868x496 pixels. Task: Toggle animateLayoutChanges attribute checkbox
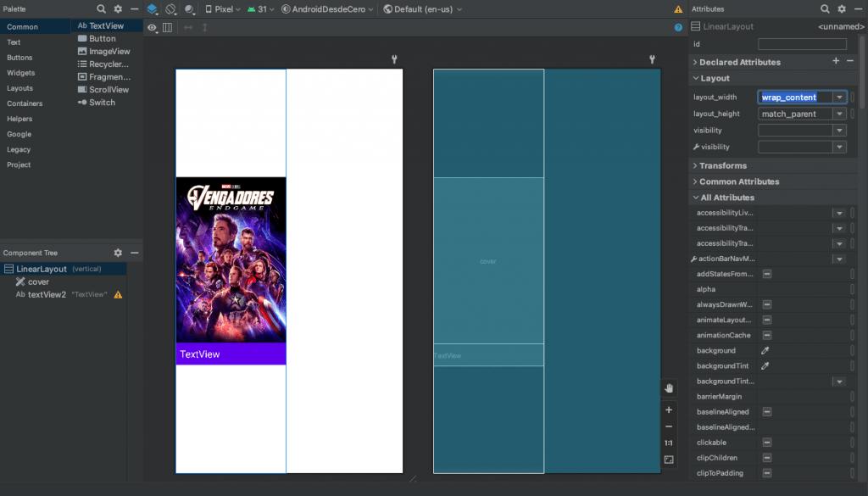tap(767, 320)
